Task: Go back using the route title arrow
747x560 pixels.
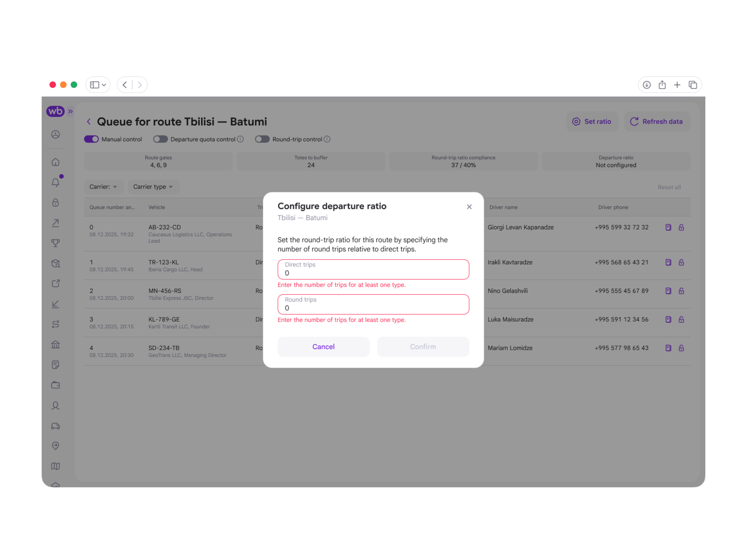Action: tap(89, 122)
